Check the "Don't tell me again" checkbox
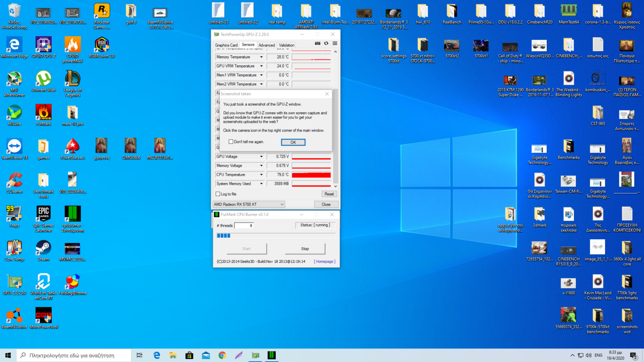 coord(231,142)
